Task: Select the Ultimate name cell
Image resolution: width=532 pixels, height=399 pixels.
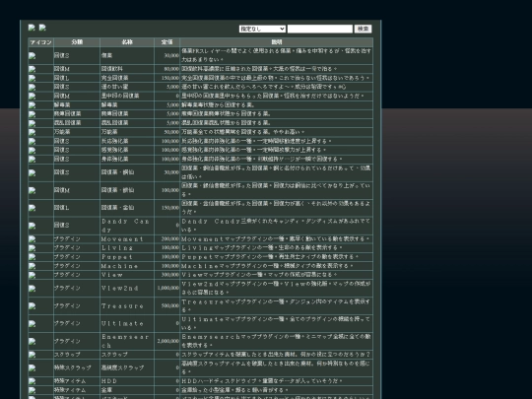Action: tap(127, 324)
